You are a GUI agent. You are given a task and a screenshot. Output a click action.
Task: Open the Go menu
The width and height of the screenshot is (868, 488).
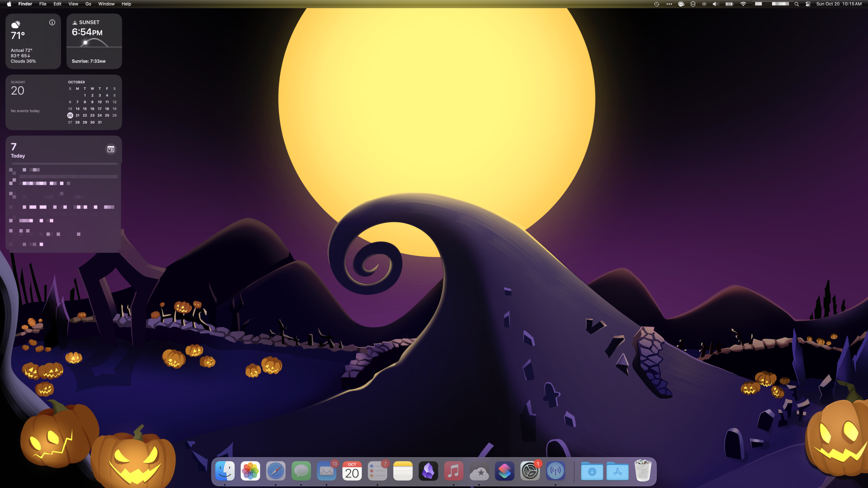[88, 4]
